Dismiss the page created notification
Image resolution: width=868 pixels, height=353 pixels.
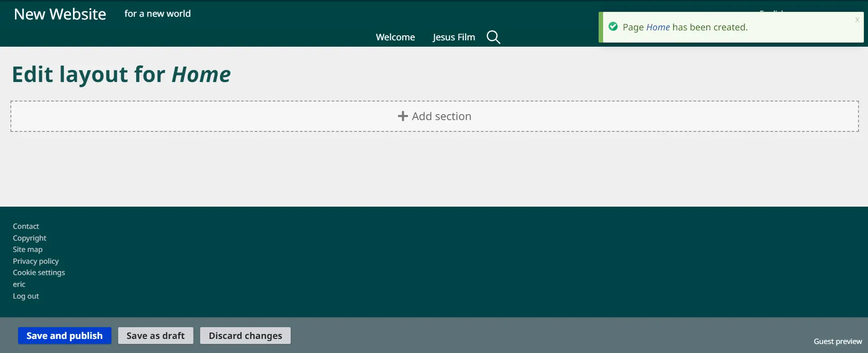(857, 20)
